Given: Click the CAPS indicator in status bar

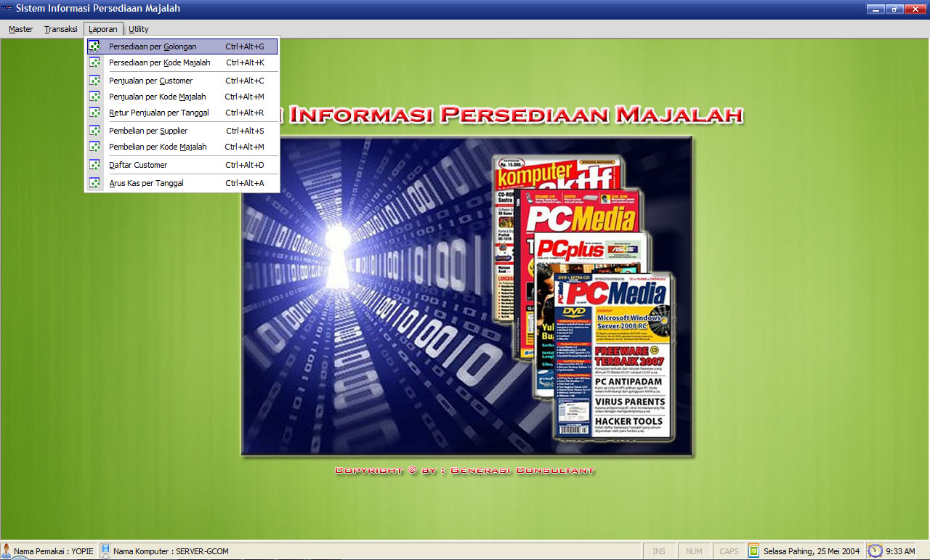Looking at the screenshot, I should click(729, 551).
